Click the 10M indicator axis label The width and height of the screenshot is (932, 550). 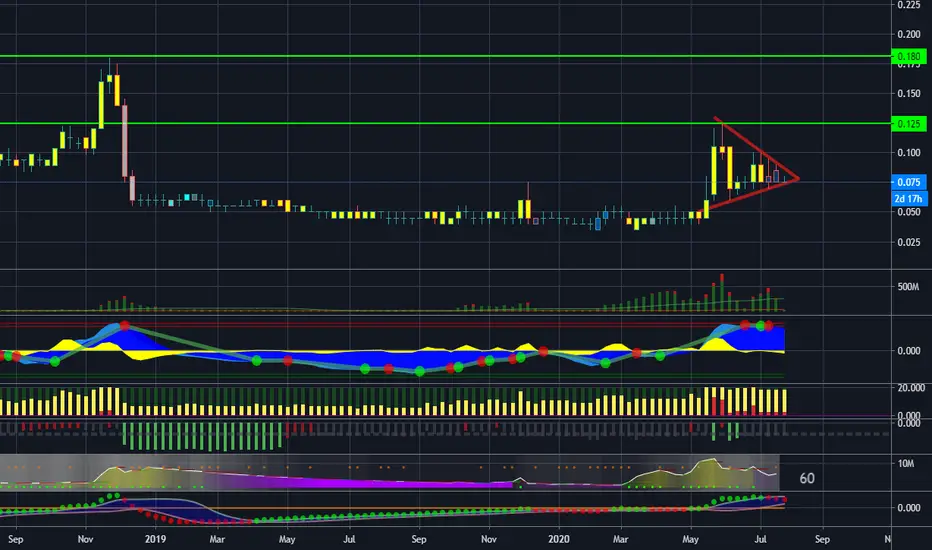click(x=906, y=463)
